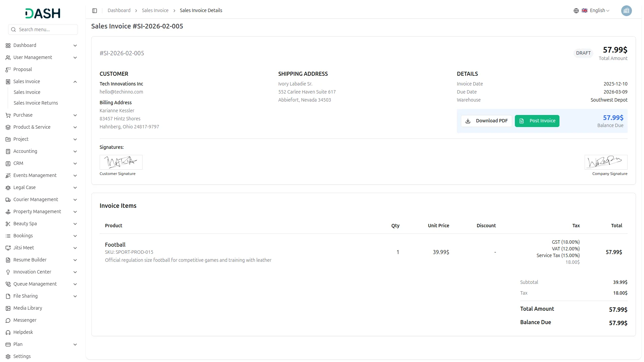Go to Dashboard breadcrumb link
Image resolution: width=644 pixels, height=362 pixels.
(x=119, y=11)
